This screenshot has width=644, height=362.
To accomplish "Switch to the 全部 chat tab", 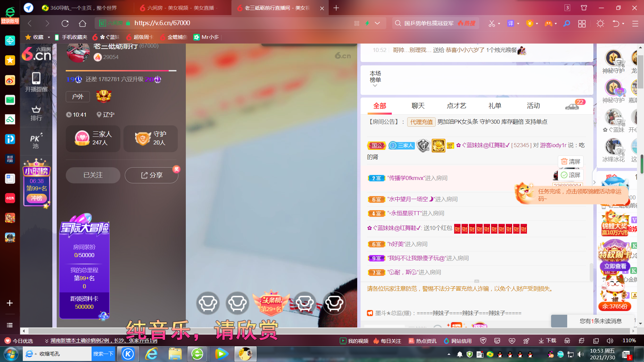I will (380, 106).
